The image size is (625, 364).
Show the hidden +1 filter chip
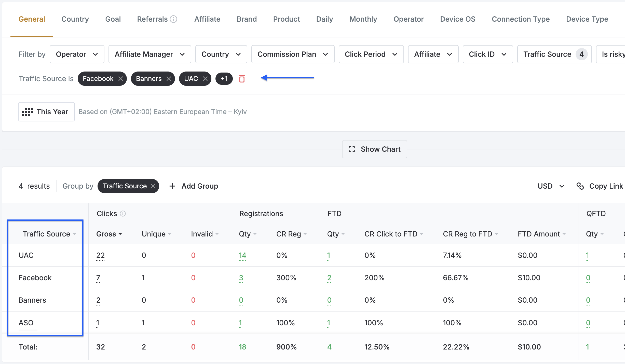pyautogui.click(x=224, y=79)
